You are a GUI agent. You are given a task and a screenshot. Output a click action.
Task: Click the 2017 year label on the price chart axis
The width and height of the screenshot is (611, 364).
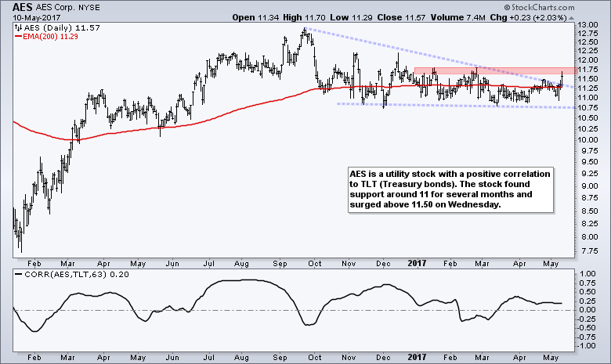(x=417, y=264)
